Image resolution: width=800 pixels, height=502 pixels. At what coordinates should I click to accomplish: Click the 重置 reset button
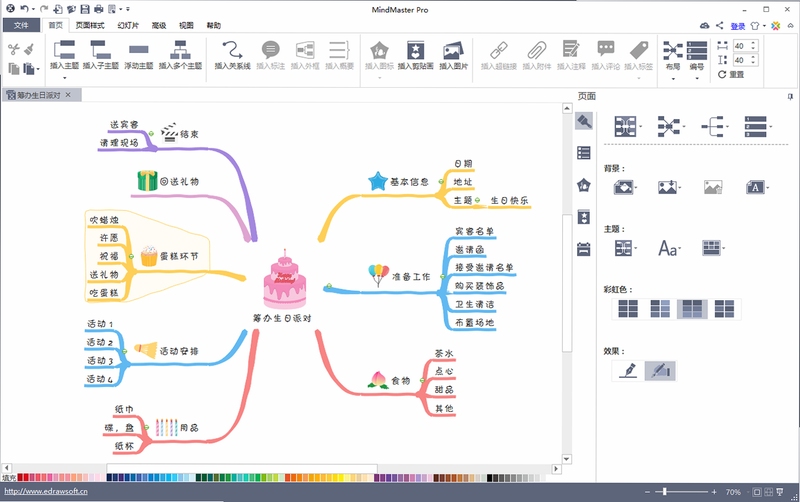[731, 74]
